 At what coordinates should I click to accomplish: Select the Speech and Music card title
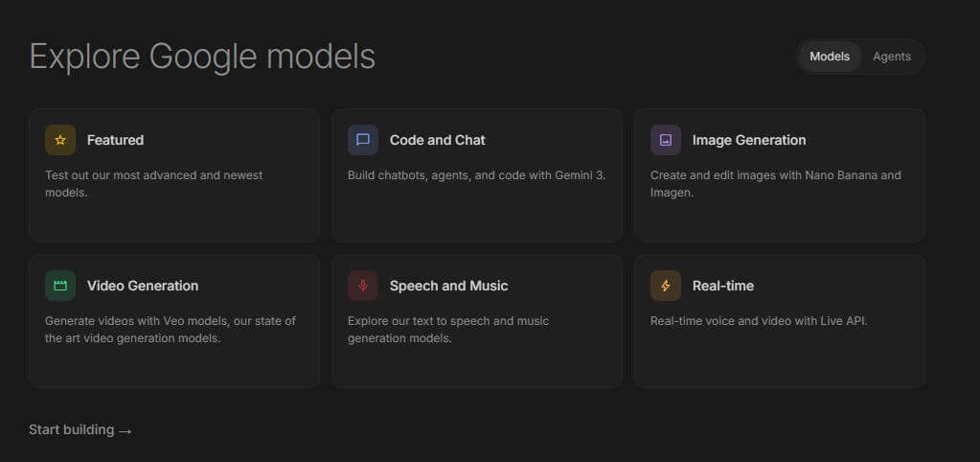pos(448,286)
